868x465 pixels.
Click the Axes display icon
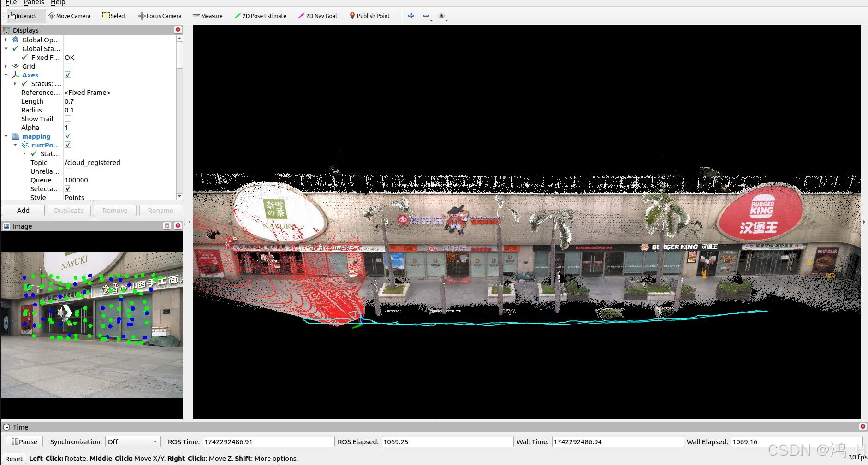click(x=16, y=75)
